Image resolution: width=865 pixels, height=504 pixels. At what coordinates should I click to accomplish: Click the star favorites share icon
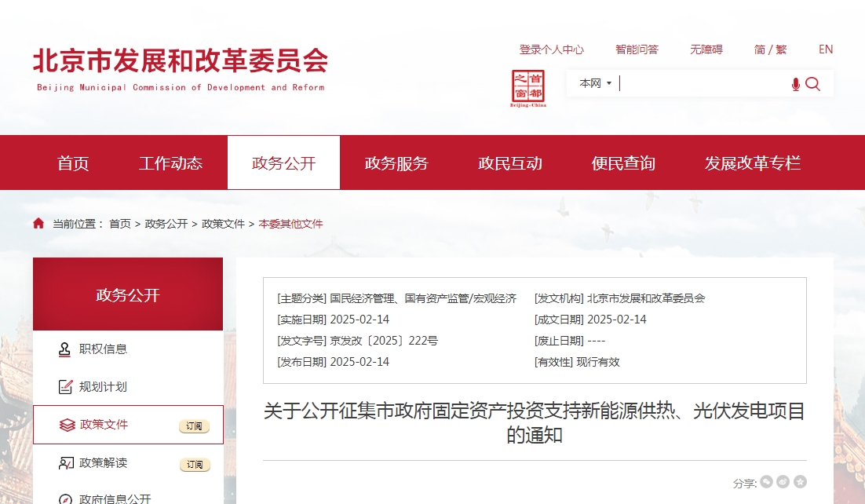pyautogui.click(x=800, y=482)
